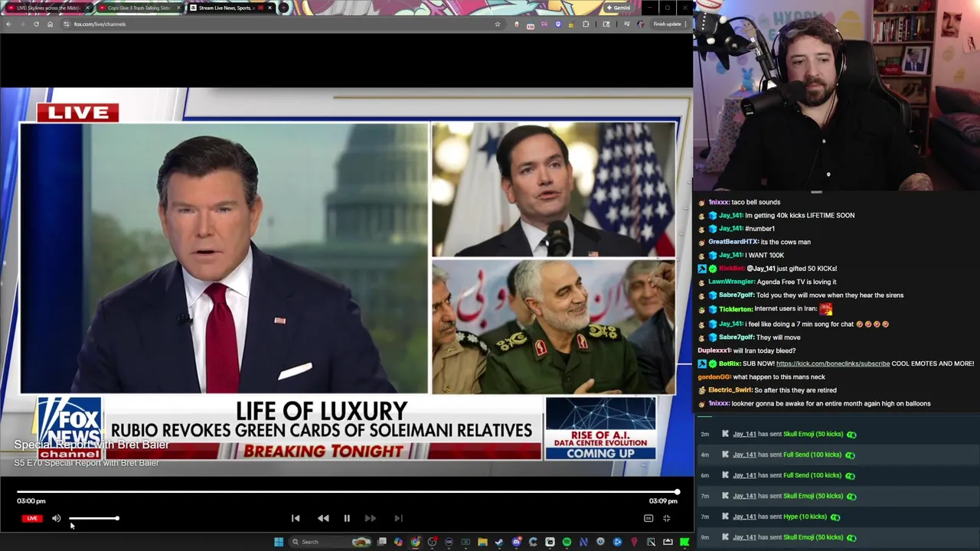Click the 'COMING UP' Rise of A.I. thumbnail
Image resolution: width=980 pixels, height=551 pixels.
tap(600, 429)
